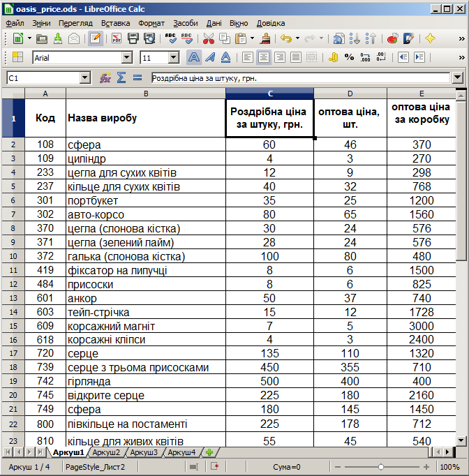Viewport: 469px width, 476px height.
Task: Click the Save document icon
Action: pos(58,38)
